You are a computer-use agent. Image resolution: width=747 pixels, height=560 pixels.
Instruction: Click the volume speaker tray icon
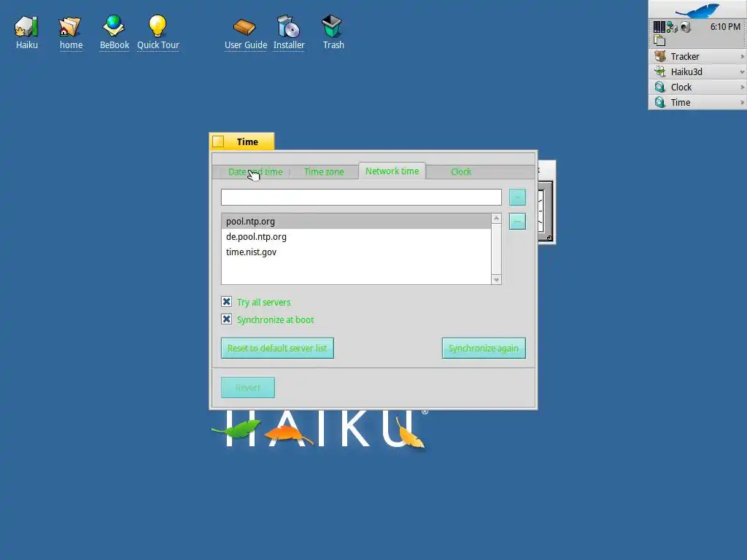pyautogui.click(x=686, y=27)
